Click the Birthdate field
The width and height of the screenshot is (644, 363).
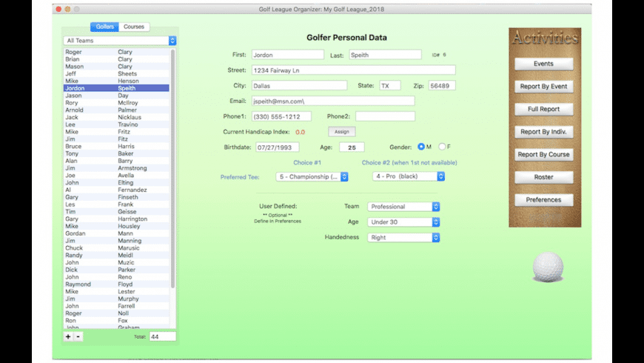coord(278,147)
